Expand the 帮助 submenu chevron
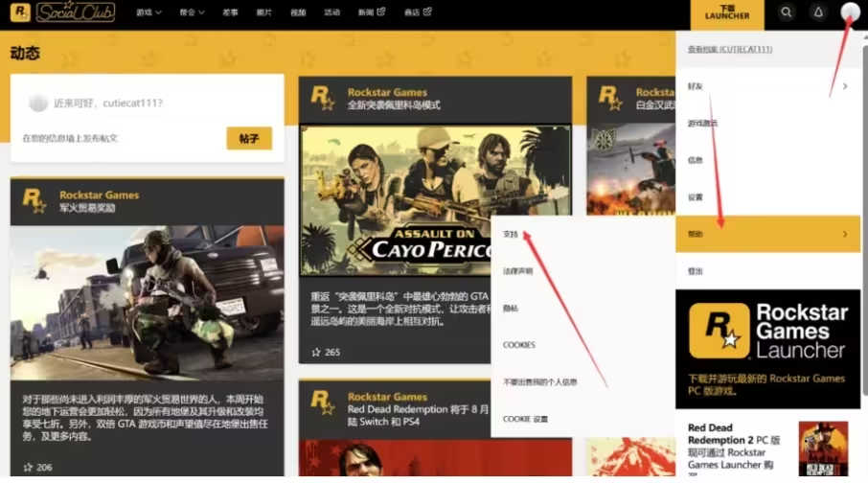The image size is (868, 483). (845, 234)
